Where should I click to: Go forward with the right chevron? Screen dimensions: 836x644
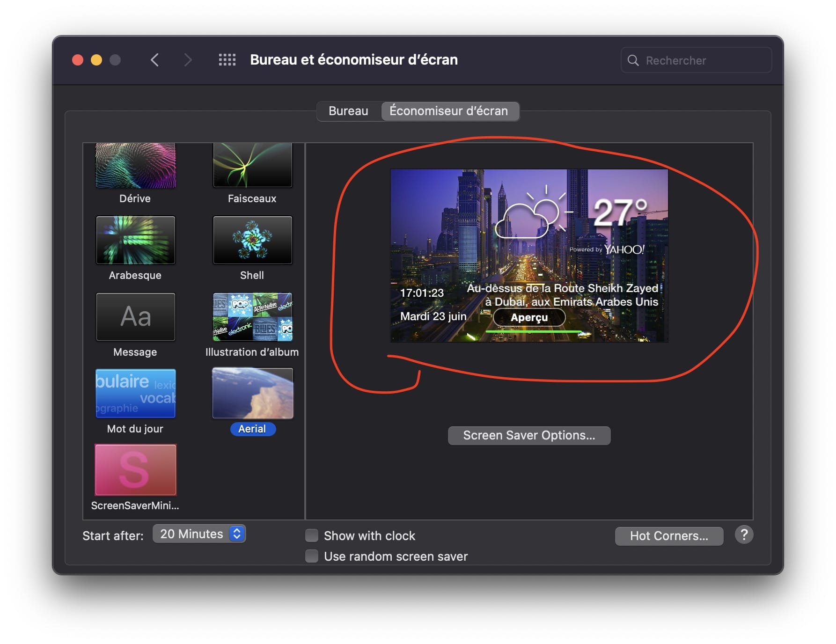coord(188,60)
